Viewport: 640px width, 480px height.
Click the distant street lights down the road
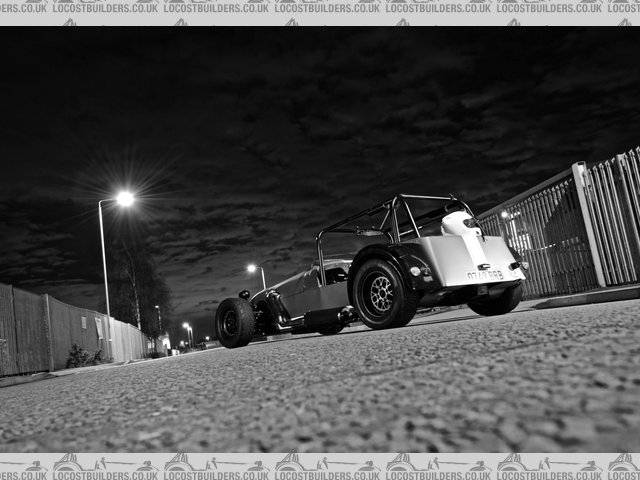coord(187,327)
